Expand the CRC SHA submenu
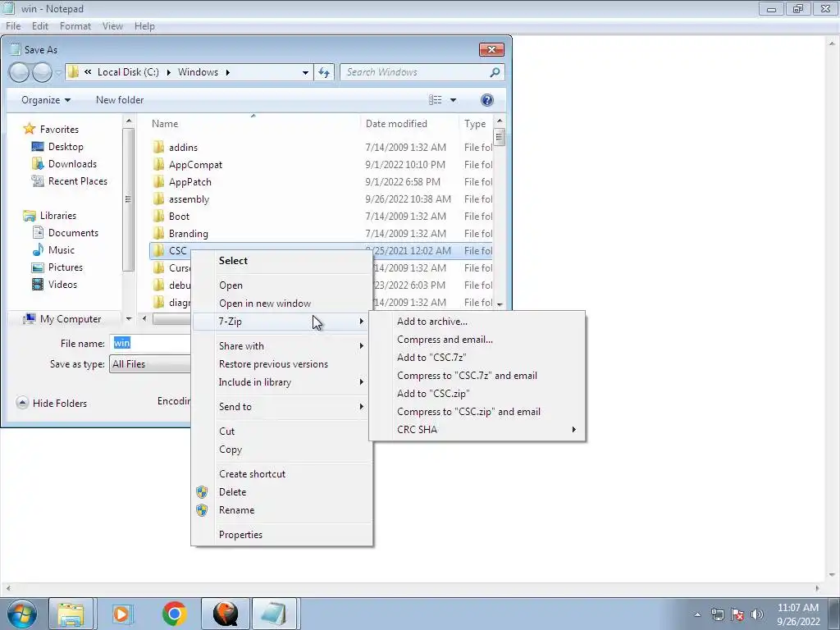Viewport: 840px width, 630px height. 477,430
